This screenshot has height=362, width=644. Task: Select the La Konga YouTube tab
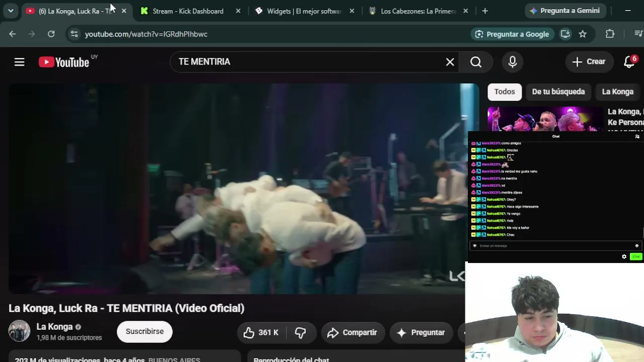76,11
